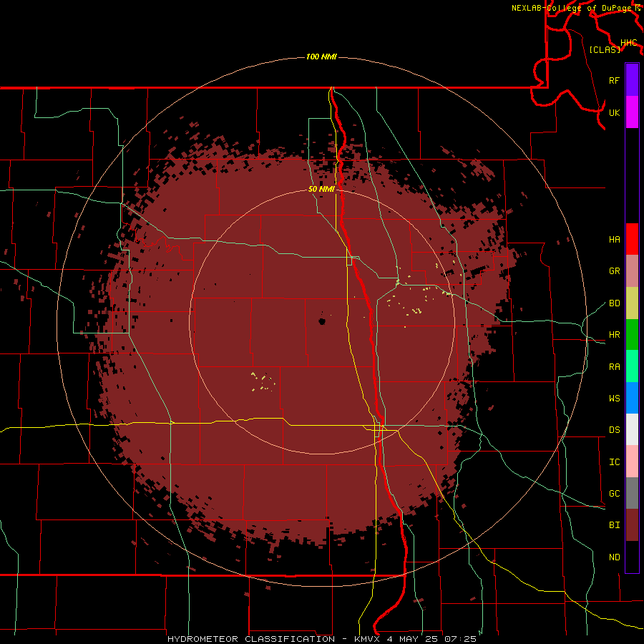
Task: Click the UK magenta legend swatch
Action: 632,112
